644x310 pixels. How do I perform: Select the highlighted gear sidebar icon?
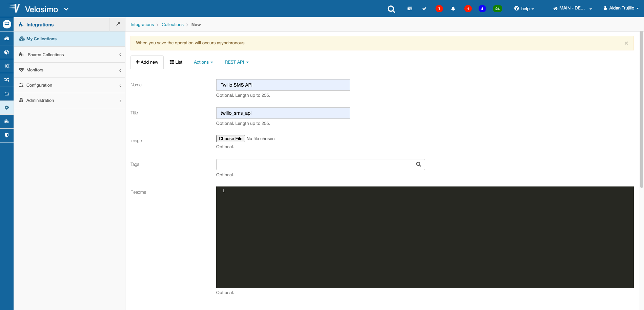7,108
